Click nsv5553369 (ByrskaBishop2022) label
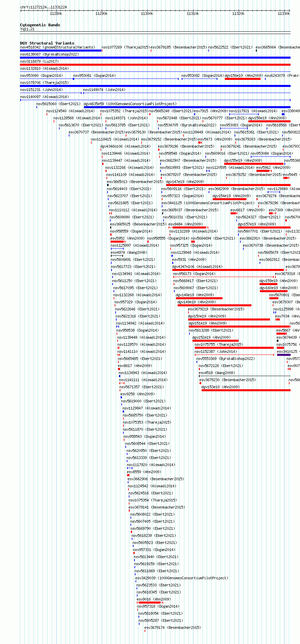The height and width of the screenshot is (644, 300). point(226,359)
